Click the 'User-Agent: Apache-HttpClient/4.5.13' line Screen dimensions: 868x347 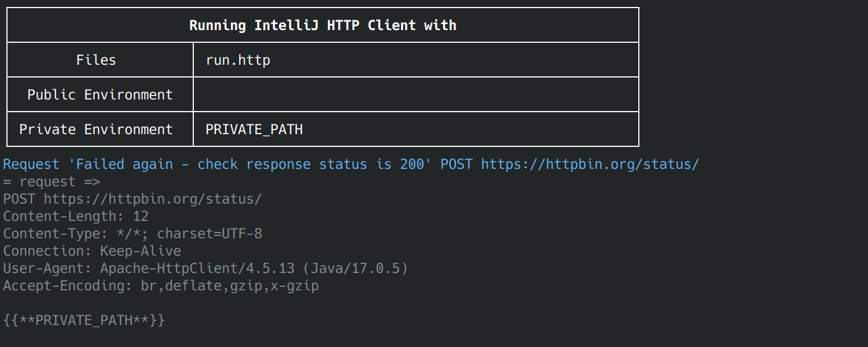[205, 268]
